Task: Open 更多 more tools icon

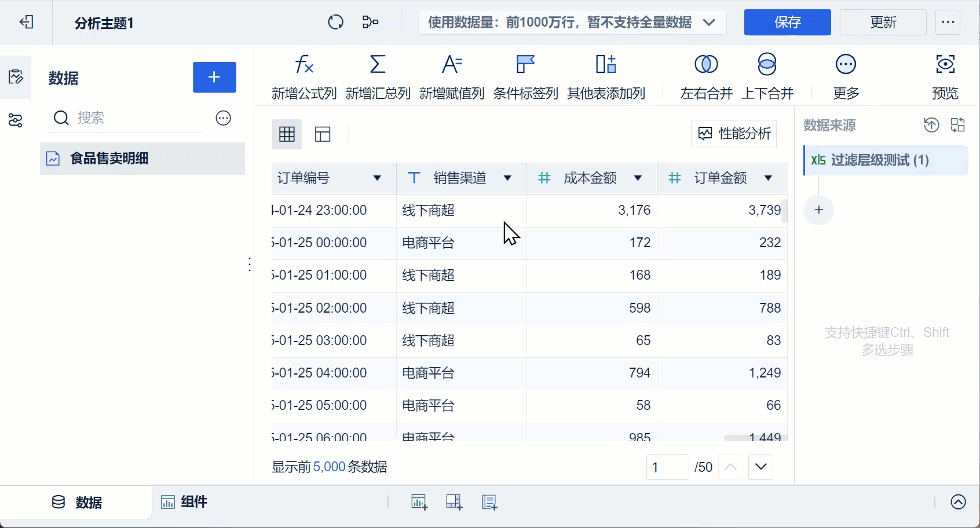Action: pos(846,77)
